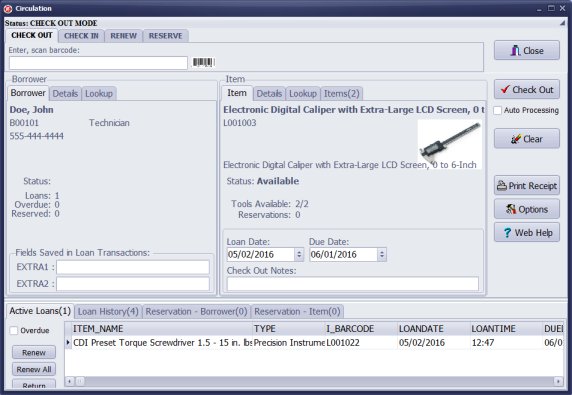This screenshot has height=395, width=572.
Task: Click the barcode scan icon
Action: pyautogui.click(x=203, y=62)
